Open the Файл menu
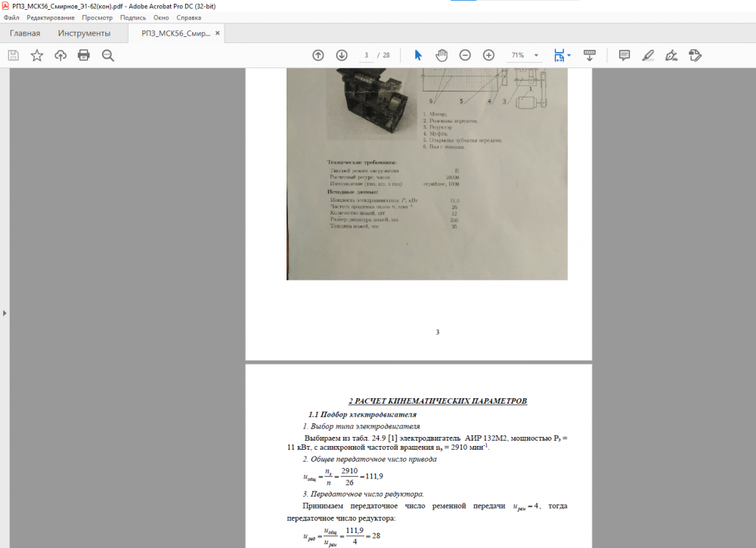756x548 pixels. [x=11, y=18]
